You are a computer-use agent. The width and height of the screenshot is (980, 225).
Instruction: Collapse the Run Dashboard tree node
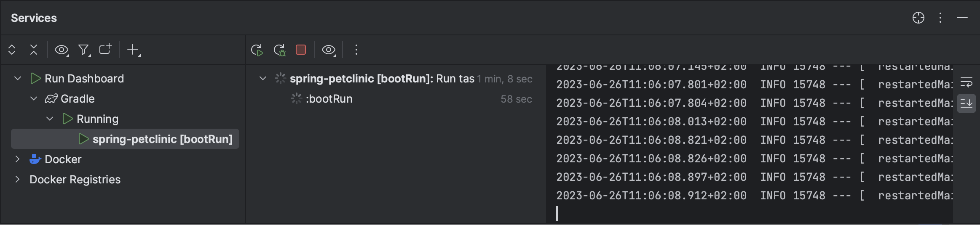click(18, 79)
